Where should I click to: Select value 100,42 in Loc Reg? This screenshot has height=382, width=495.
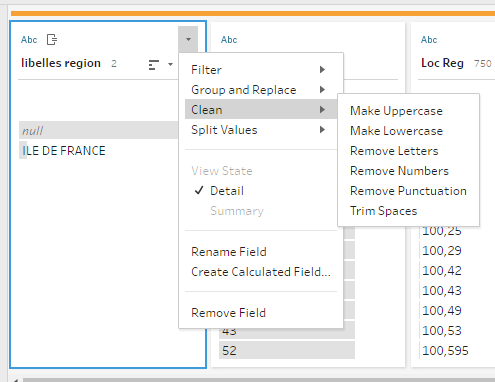pos(442,270)
